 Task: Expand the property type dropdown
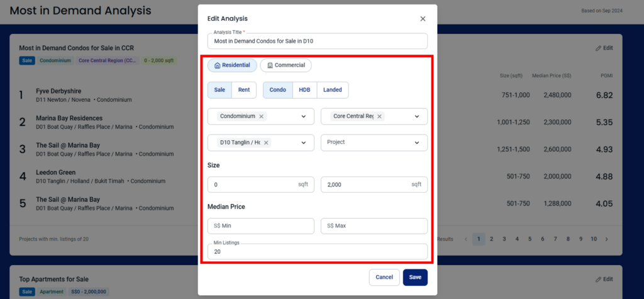click(x=304, y=116)
